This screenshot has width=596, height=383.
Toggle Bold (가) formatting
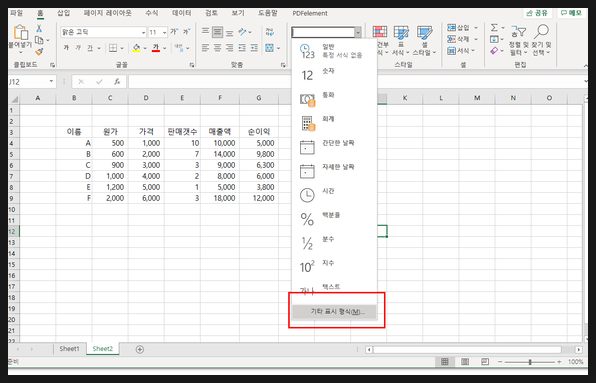[x=66, y=48]
